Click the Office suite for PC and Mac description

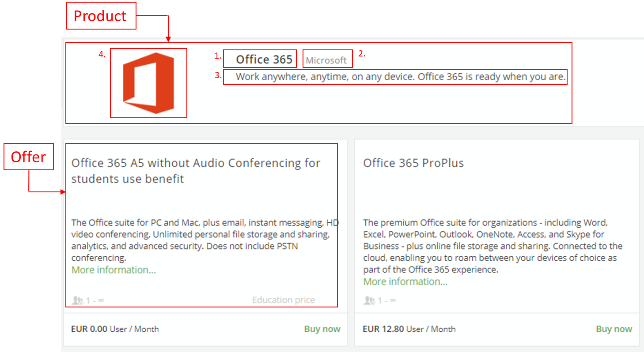(205, 240)
